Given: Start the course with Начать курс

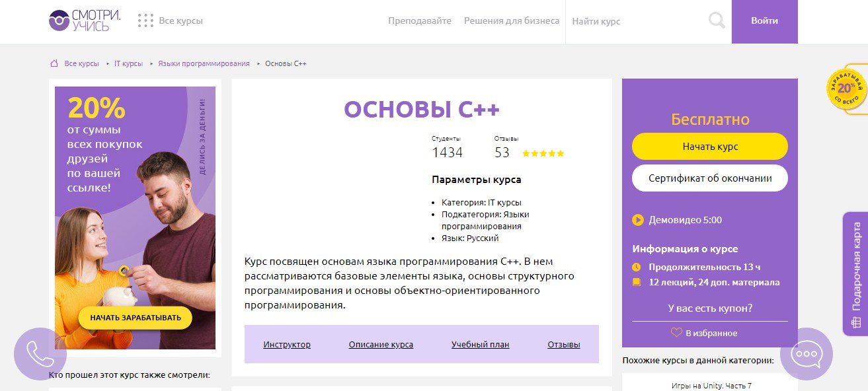Looking at the screenshot, I should point(710,147).
